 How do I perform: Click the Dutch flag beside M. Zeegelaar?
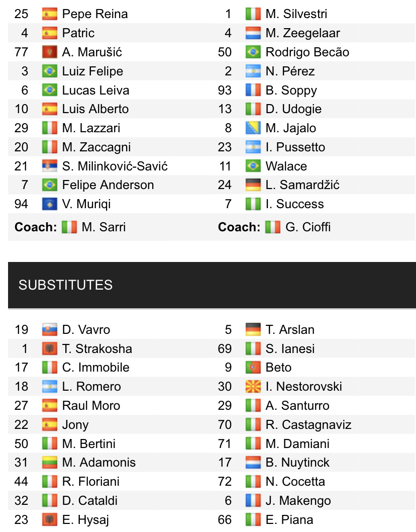point(253,33)
